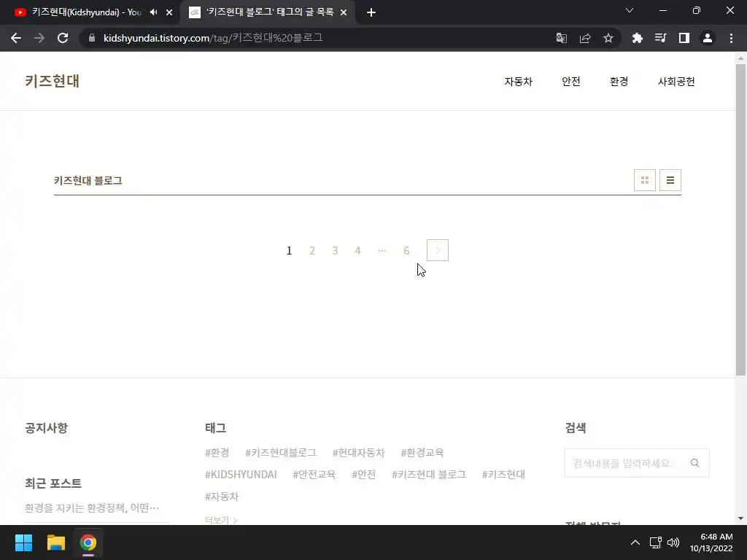This screenshot has height=560, width=747.
Task: Switch to grid thumbnail view
Action: pyautogui.click(x=645, y=180)
